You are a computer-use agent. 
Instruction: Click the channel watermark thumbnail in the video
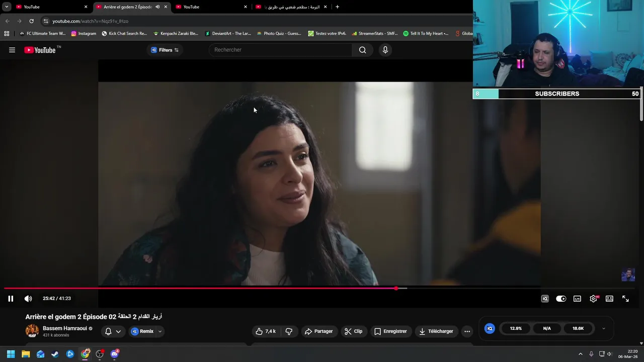628,275
